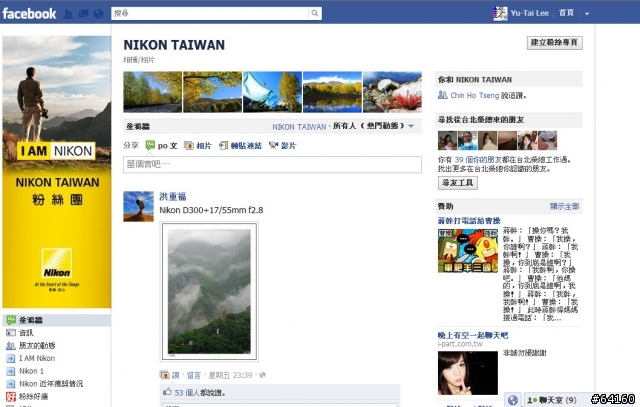Viewport: 640px width, 407px height.
Task: Click the 尋友工具 button
Action: tap(458, 182)
